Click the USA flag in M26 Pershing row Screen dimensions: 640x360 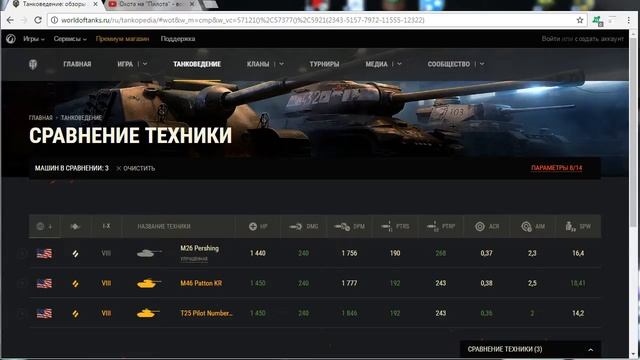tap(44, 253)
